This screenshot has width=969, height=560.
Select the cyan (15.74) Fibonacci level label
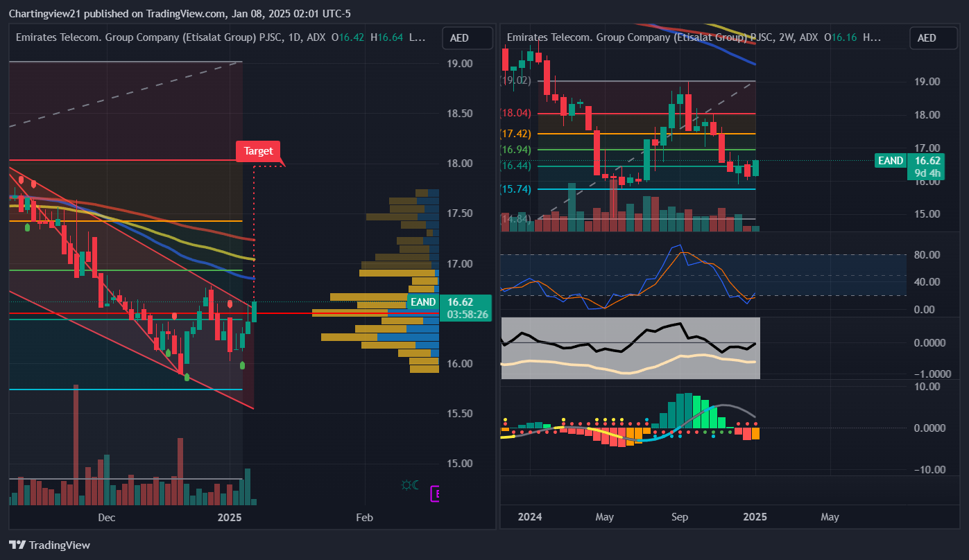tap(515, 189)
